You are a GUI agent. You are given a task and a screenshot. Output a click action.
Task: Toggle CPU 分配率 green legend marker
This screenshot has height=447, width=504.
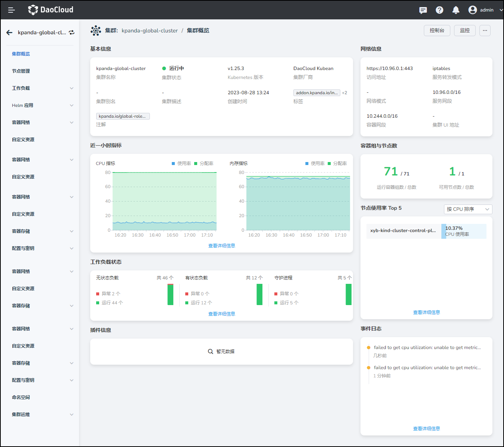coord(196,164)
